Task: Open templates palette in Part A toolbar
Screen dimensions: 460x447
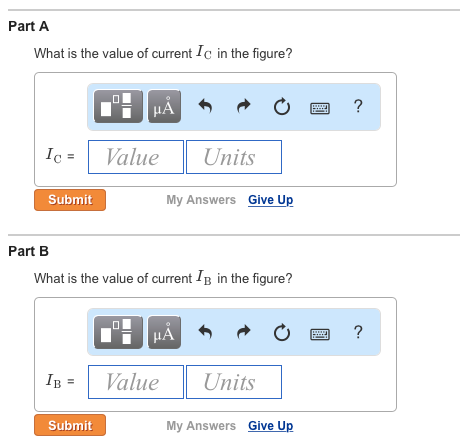Action: coord(118,106)
